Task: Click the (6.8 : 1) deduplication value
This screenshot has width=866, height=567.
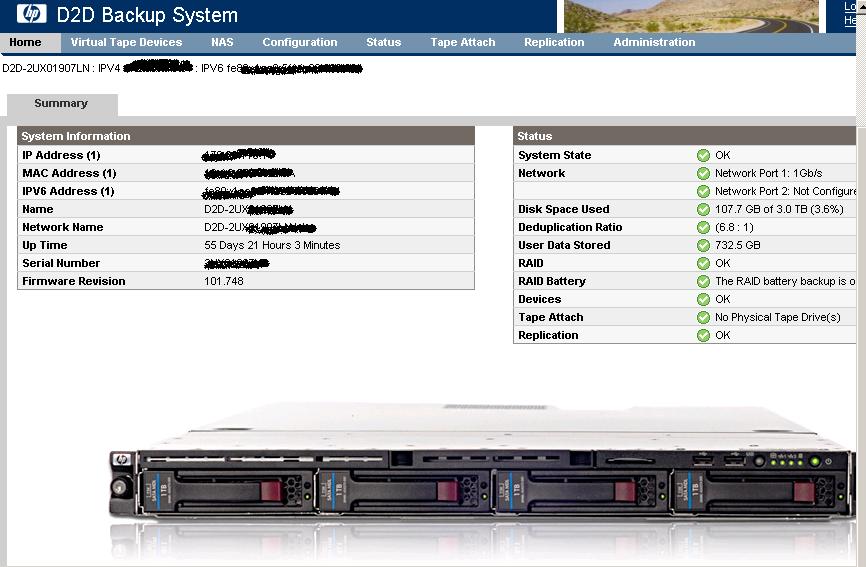Action: tap(734, 227)
